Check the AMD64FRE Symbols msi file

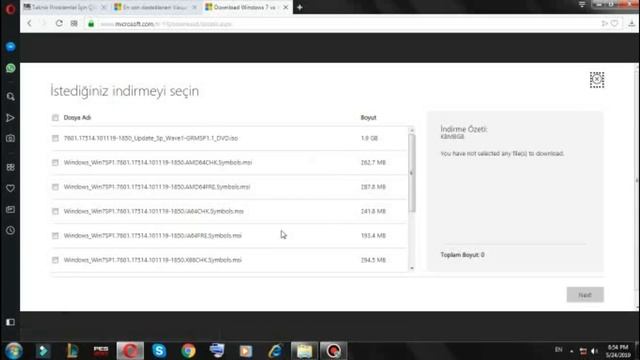click(55, 187)
